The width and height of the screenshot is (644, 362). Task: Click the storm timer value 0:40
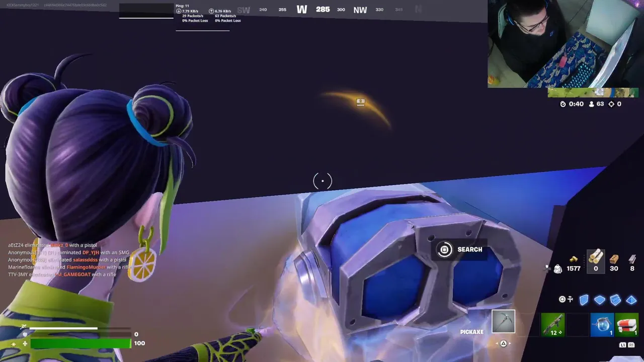[x=577, y=104]
